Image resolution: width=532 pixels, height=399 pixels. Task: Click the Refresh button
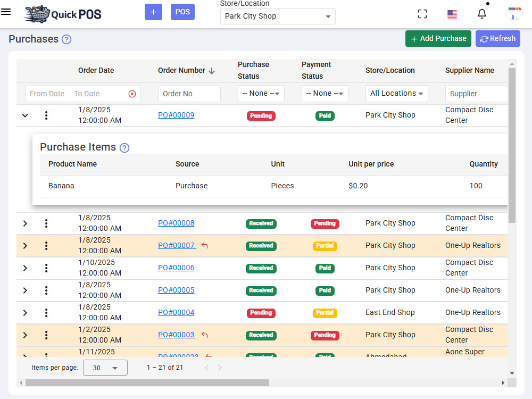(x=498, y=39)
